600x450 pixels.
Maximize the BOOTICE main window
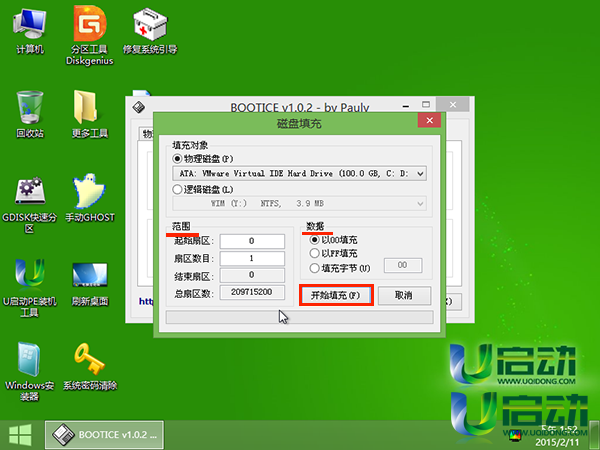pyautogui.click(x=426, y=104)
